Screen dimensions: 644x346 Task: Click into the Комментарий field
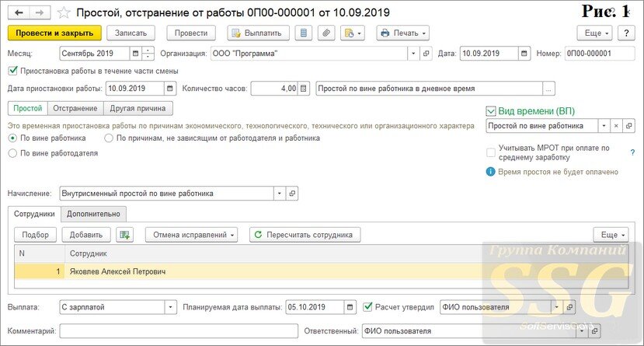pos(179,330)
